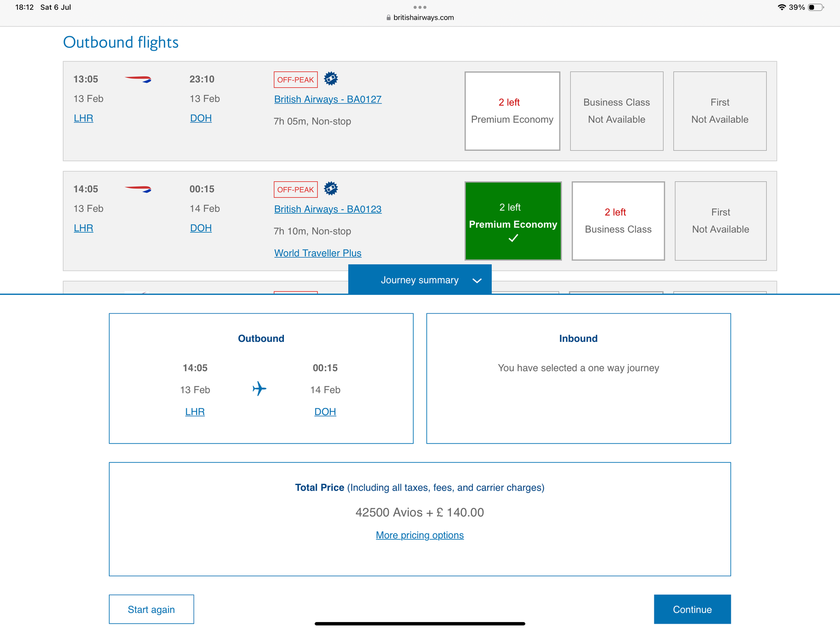Click the British Airways logo on 14:05 flight

(138, 189)
